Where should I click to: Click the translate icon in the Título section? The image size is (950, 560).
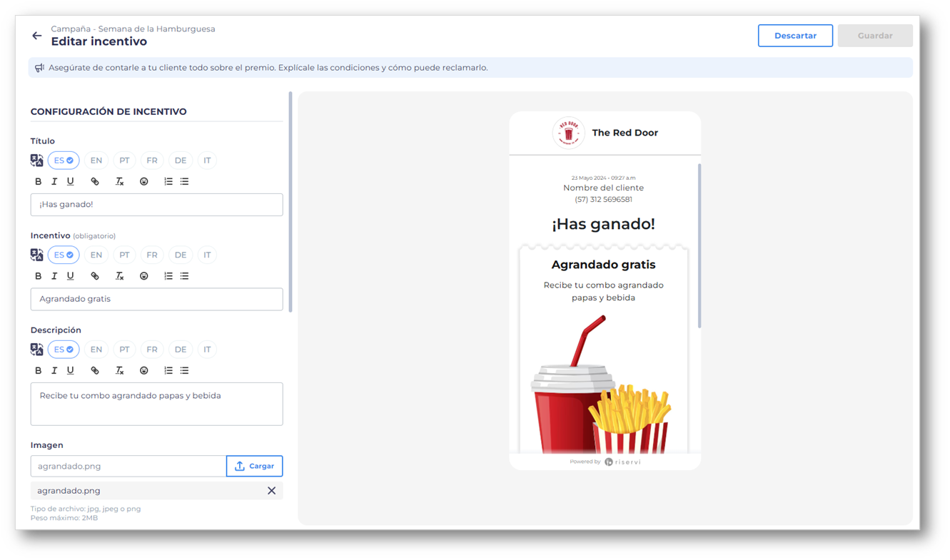pos(37,161)
